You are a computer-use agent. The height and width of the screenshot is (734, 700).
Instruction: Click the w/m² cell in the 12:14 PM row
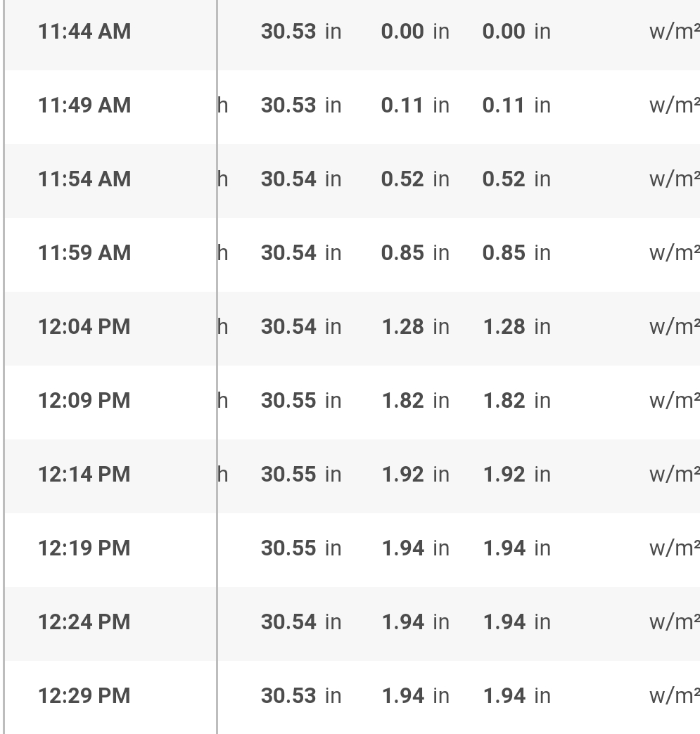tap(673, 475)
